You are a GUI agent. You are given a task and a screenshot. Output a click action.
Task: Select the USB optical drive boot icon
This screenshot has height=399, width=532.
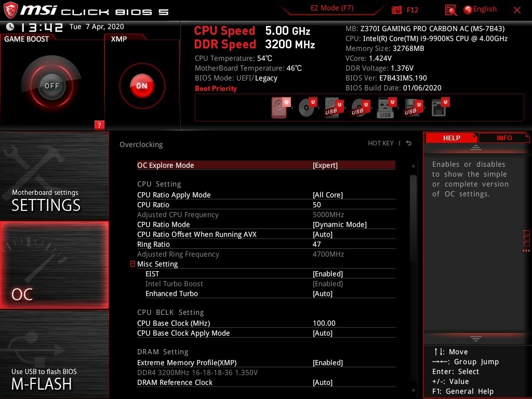361,108
